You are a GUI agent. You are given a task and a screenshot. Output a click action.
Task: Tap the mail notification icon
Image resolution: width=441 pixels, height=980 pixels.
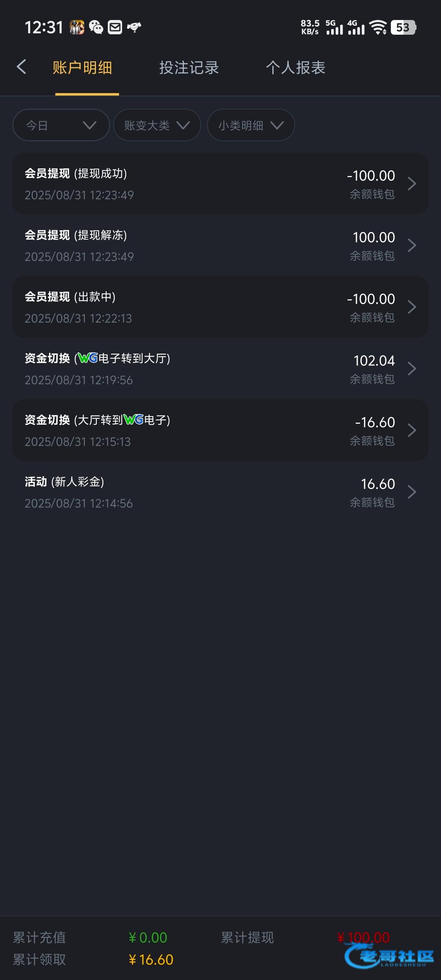point(115,27)
